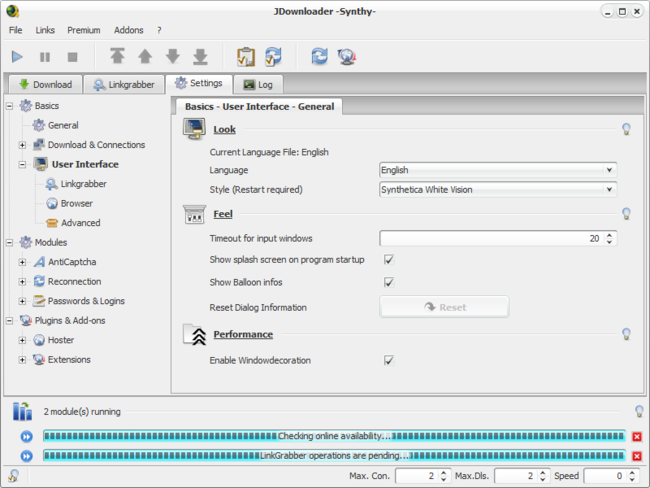Click the LinkGrabber operations pending progress bar

(x=334, y=456)
